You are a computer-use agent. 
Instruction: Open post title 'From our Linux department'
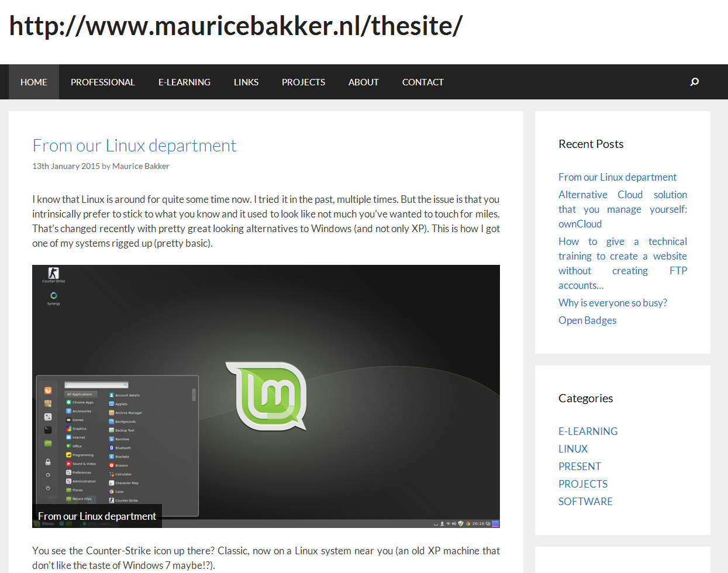(134, 145)
